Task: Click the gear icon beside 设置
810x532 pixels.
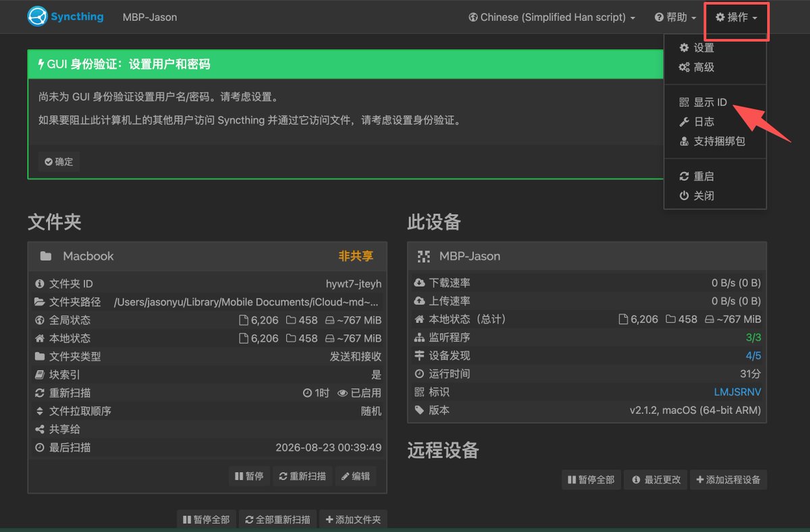Action: (684, 48)
